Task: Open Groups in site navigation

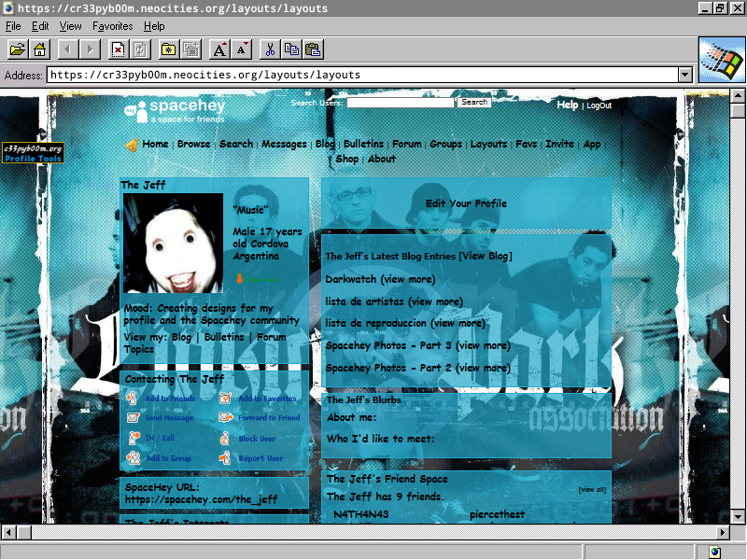Action: (446, 144)
